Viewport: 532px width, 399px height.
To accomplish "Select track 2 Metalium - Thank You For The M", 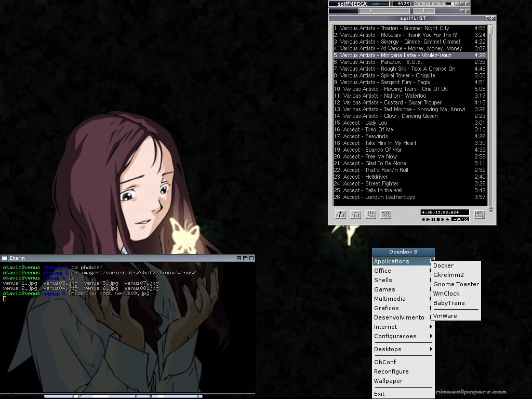I will tap(410, 35).
